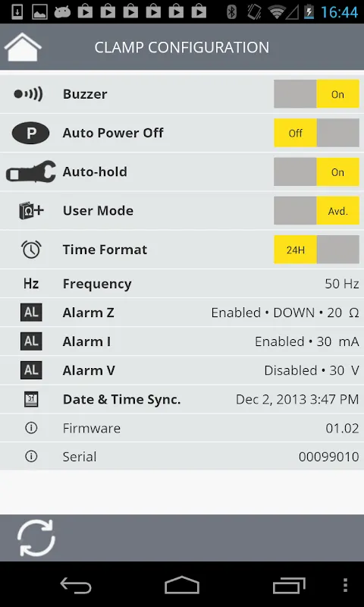
Task: Switch off the Auto-hold toggle
Action: (316, 172)
